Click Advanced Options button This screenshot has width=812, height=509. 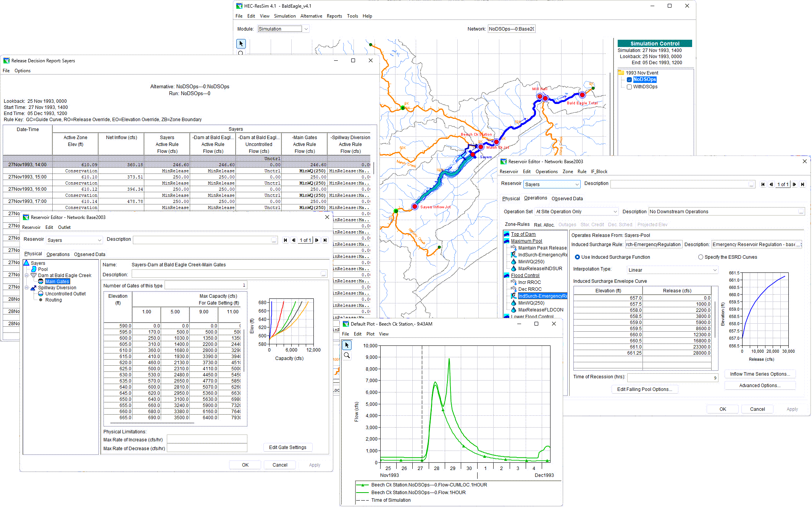point(760,386)
